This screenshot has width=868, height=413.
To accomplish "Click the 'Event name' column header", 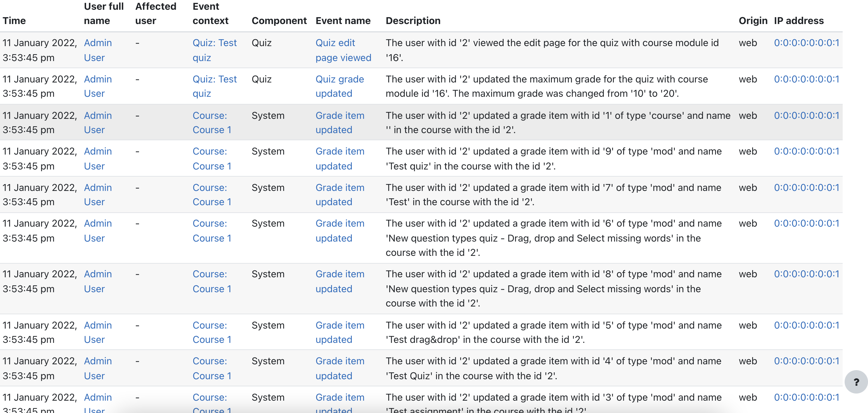I will [343, 20].
